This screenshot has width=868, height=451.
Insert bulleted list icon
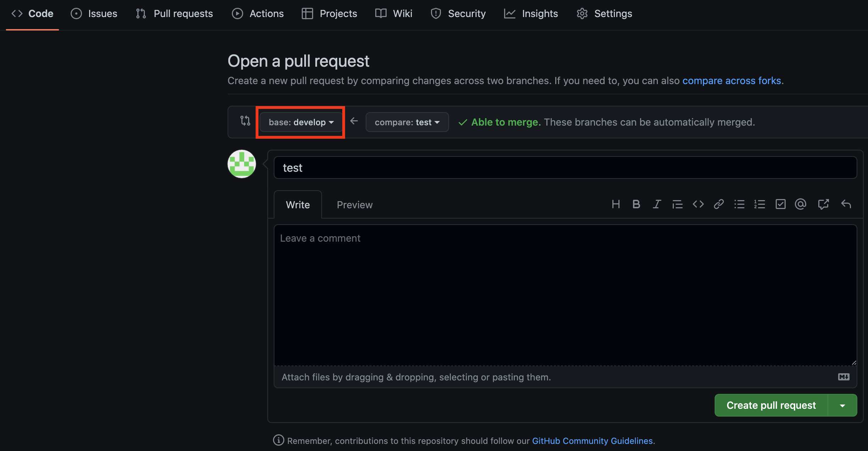click(x=739, y=204)
